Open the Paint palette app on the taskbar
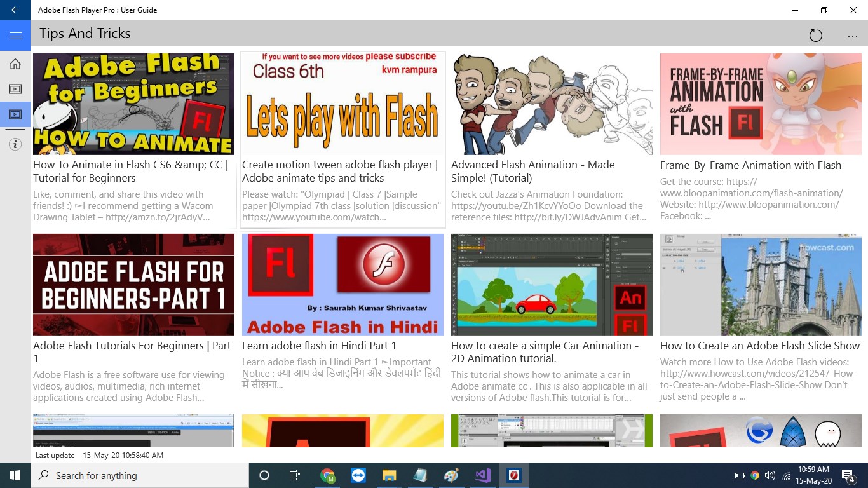Viewport: 868px width, 488px height. click(x=451, y=475)
